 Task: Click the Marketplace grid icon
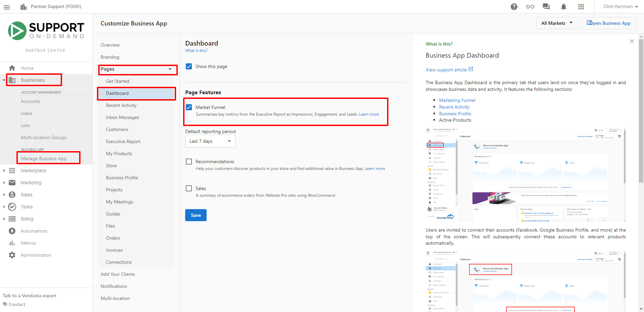12,171
